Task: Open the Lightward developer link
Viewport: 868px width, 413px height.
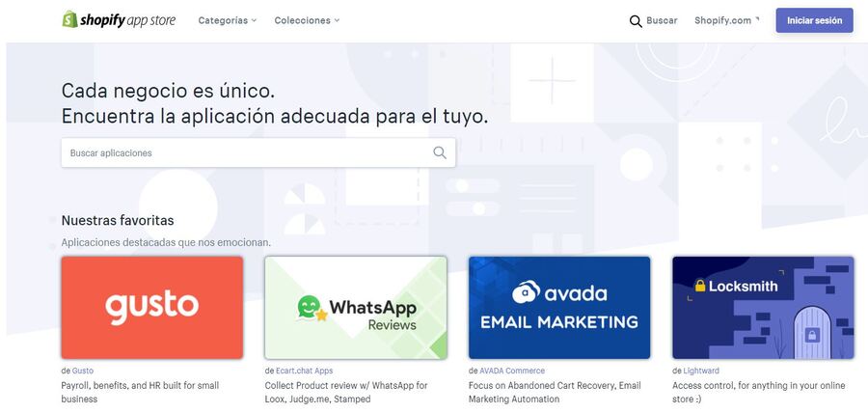Action: click(x=701, y=371)
